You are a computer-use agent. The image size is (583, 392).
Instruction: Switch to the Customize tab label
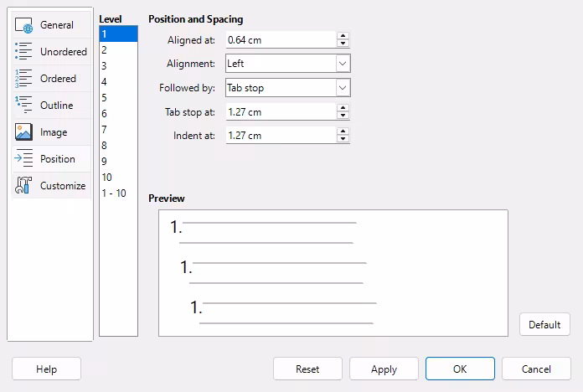pyautogui.click(x=63, y=186)
